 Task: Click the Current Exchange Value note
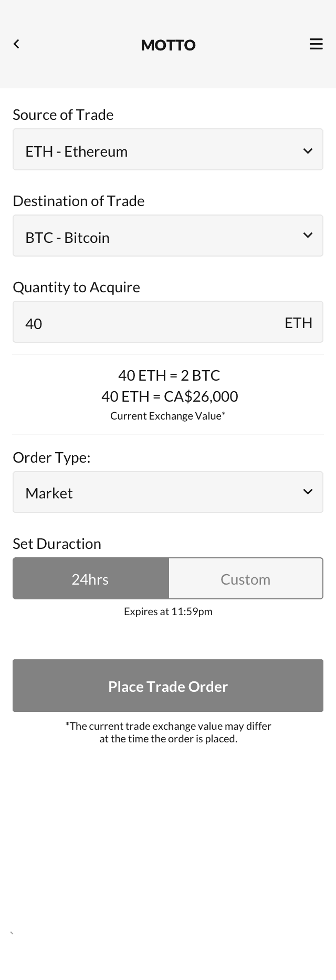(x=168, y=416)
